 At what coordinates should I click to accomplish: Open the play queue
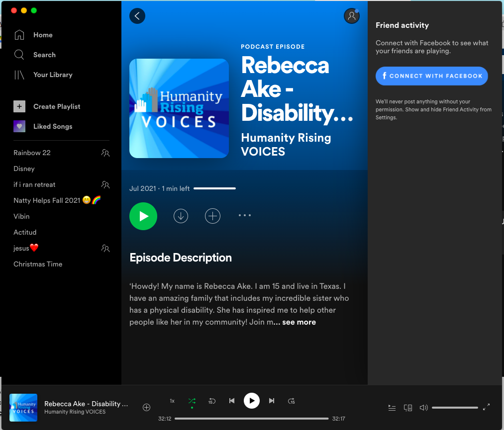392,408
